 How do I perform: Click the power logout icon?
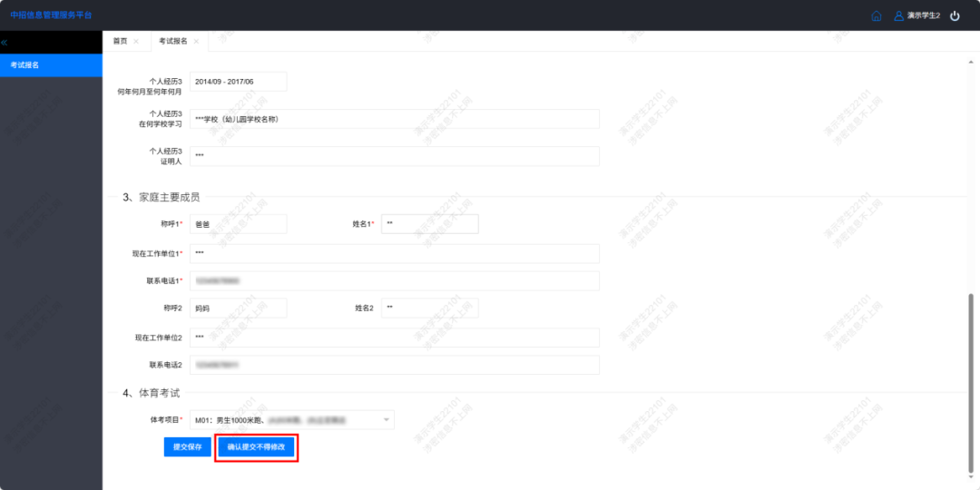pos(955,15)
